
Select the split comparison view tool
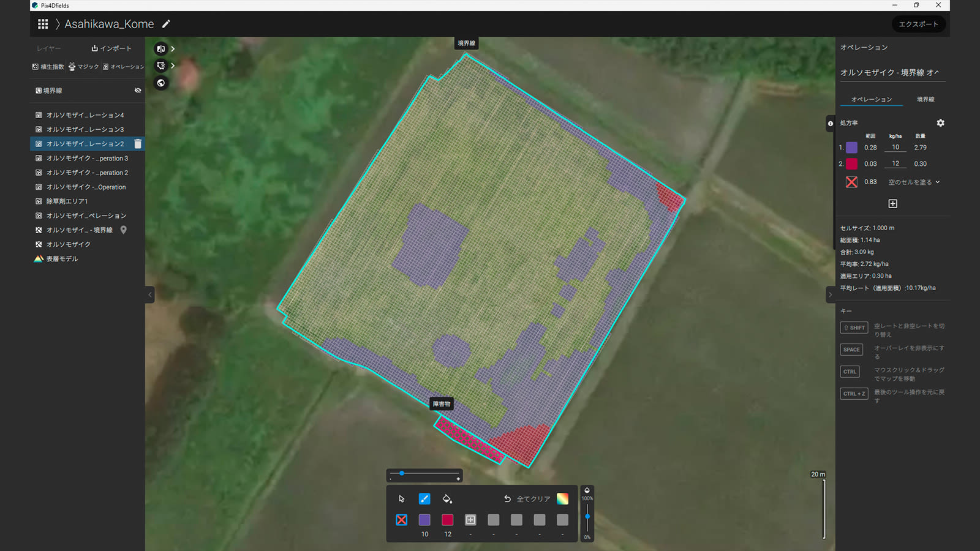point(160,48)
